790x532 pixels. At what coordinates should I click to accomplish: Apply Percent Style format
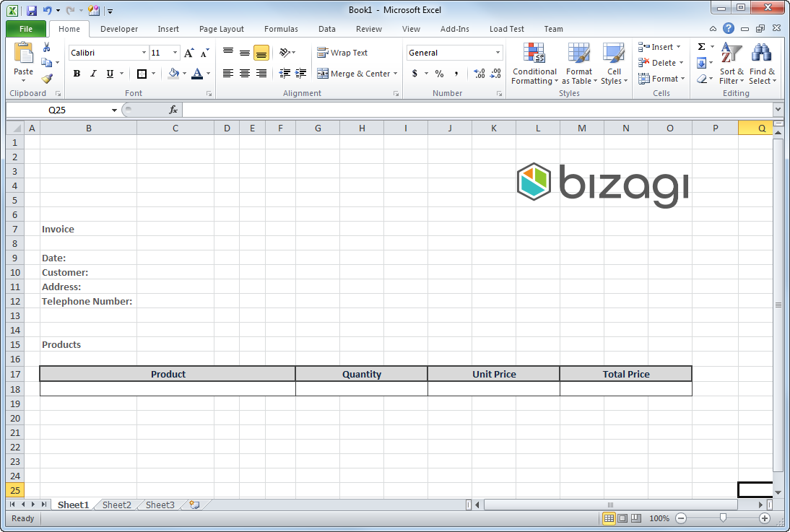439,74
